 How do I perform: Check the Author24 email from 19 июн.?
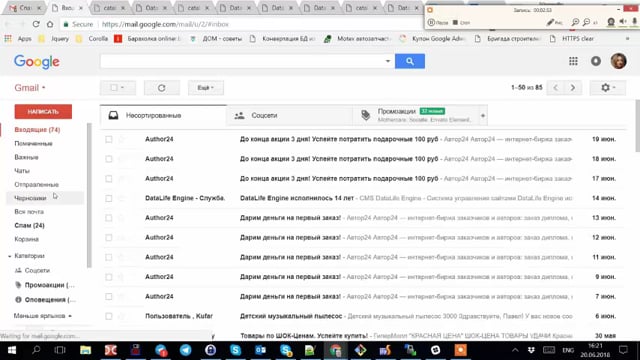[x=109, y=139]
